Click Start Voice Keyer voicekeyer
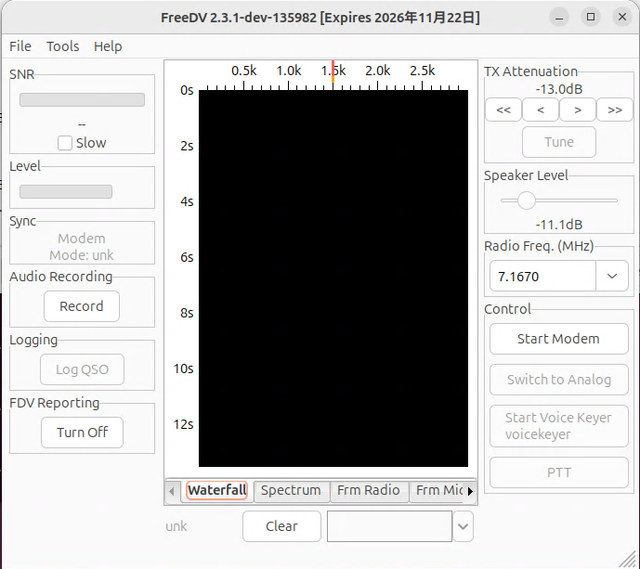Viewport: 640px width, 569px height. pyautogui.click(x=559, y=426)
